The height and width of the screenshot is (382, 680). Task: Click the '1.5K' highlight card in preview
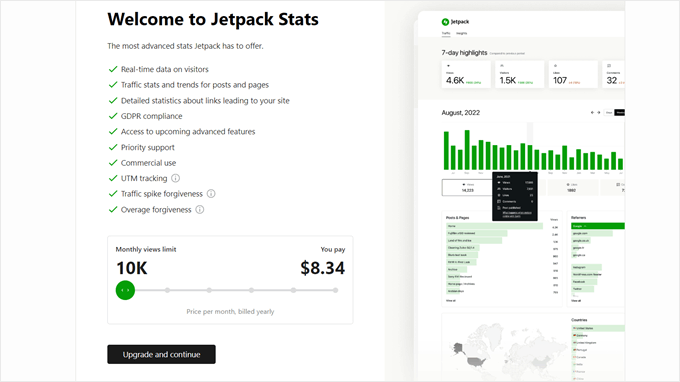pyautogui.click(x=520, y=75)
